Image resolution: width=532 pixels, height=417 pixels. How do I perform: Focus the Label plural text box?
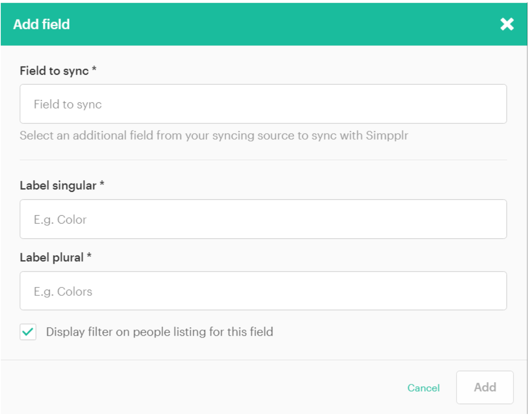(x=263, y=291)
